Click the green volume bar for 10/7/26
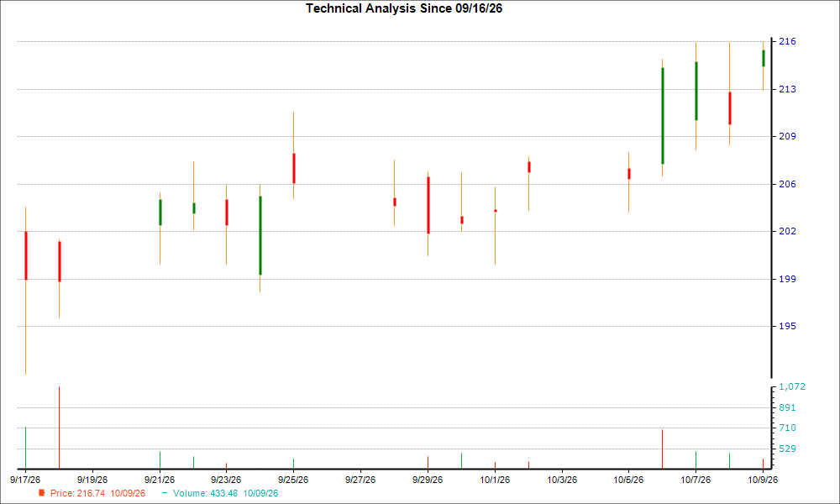 [x=696, y=460]
